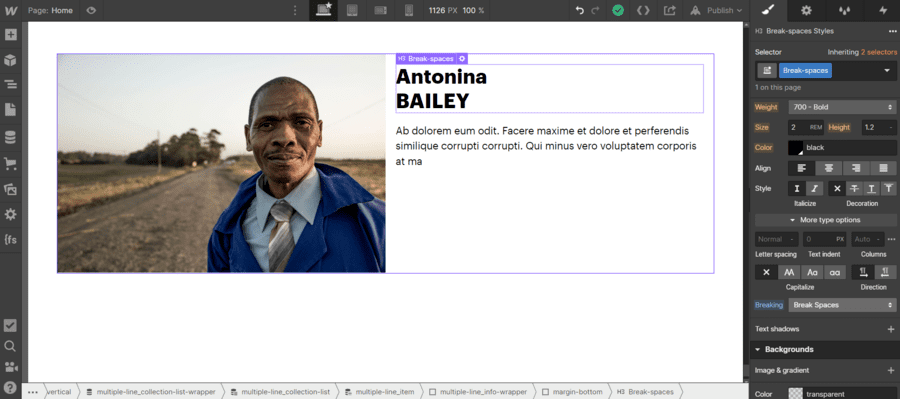Click the selector state icon button
Viewport: 900px width, 399px height.
click(767, 71)
